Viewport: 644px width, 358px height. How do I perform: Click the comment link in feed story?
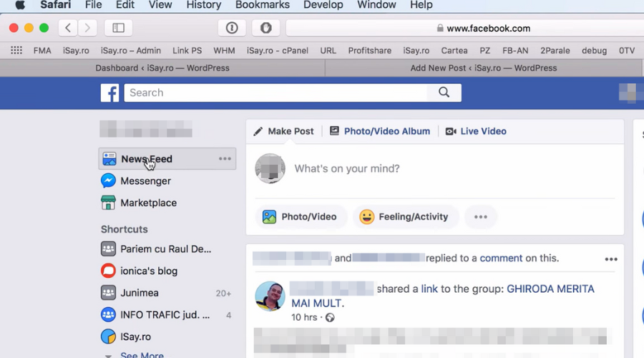pyautogui.click(x=501, y=258)
